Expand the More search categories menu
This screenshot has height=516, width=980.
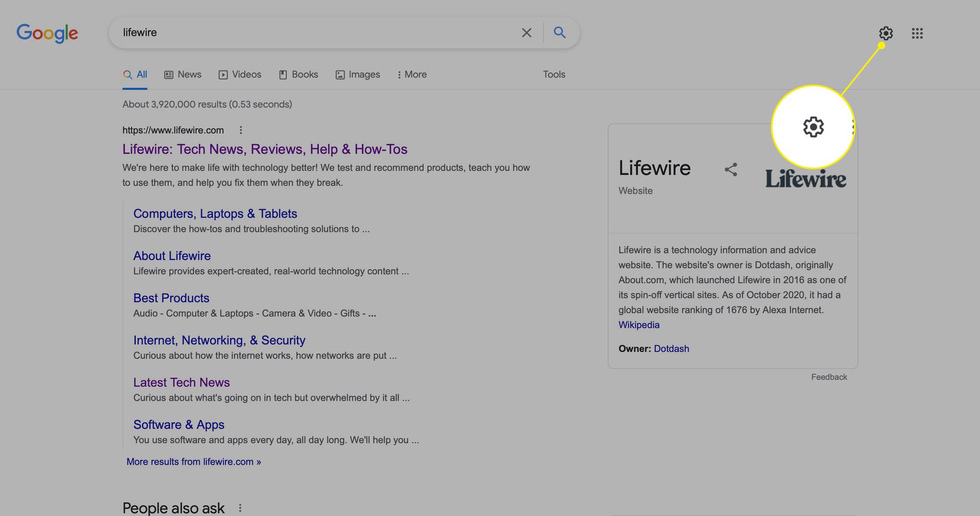[x=412, y=74]
